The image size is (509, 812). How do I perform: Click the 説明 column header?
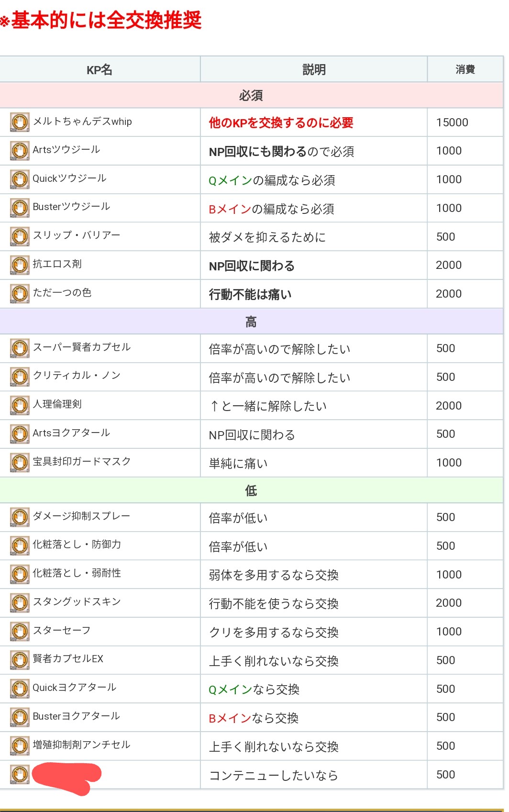click(314, 70)
